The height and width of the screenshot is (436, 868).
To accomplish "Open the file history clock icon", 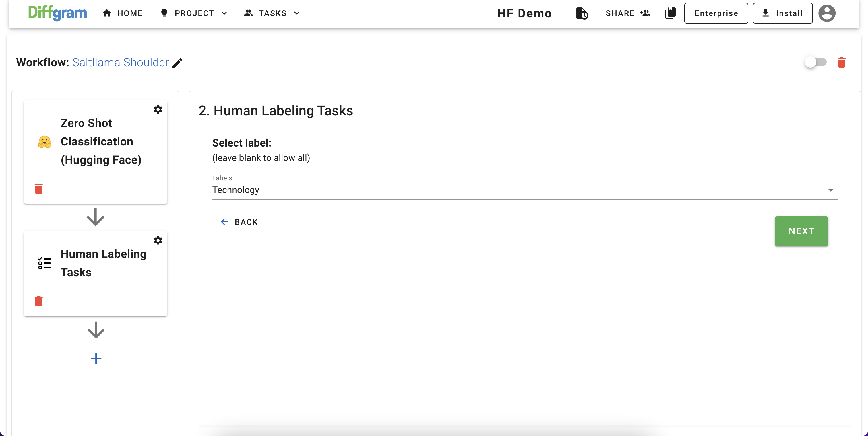I will [x=582, y=13].
